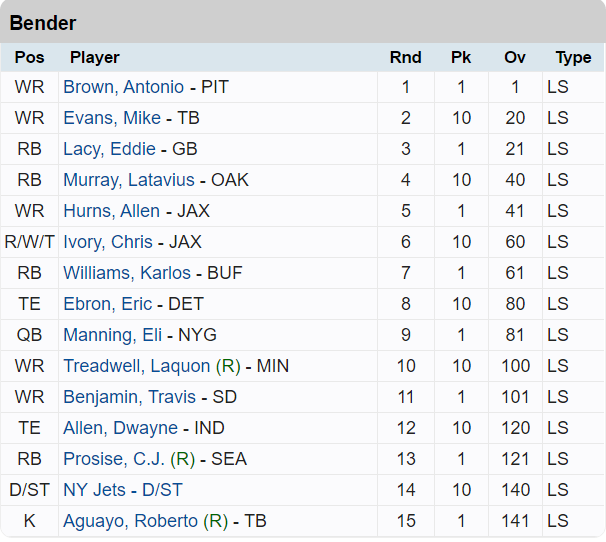Click the Type column header
The width and height of the screenshot is (606, 542).
[573, 58]
